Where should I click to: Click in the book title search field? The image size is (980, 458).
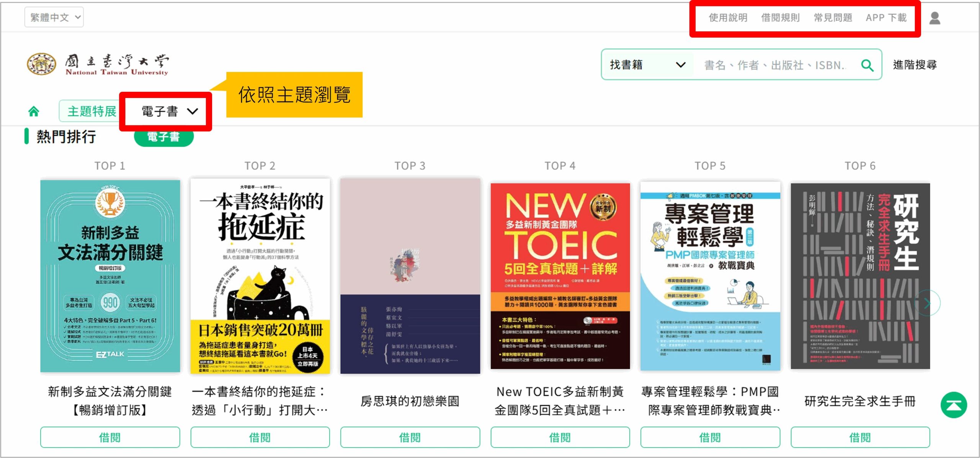[x=775, y=65]
